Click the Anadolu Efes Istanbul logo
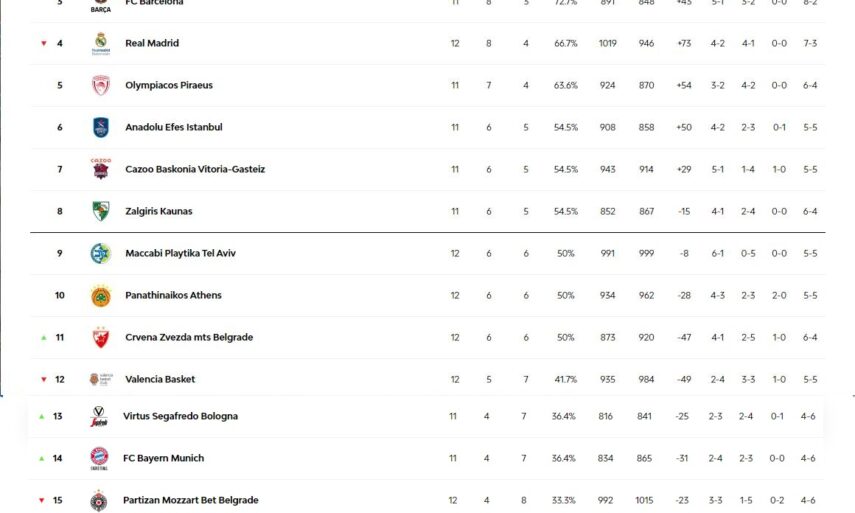Viewport: 855px width, 513px height. click(x=100, y=128)
